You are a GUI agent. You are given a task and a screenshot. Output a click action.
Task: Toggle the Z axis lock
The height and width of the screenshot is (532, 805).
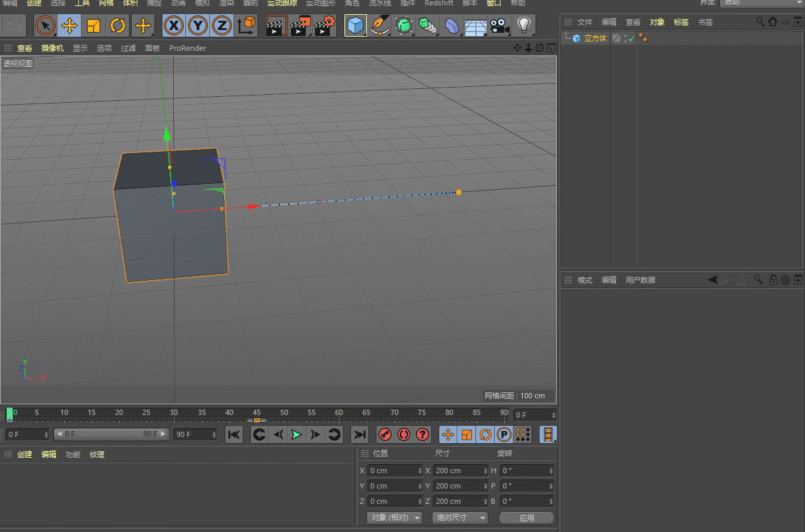221,26
